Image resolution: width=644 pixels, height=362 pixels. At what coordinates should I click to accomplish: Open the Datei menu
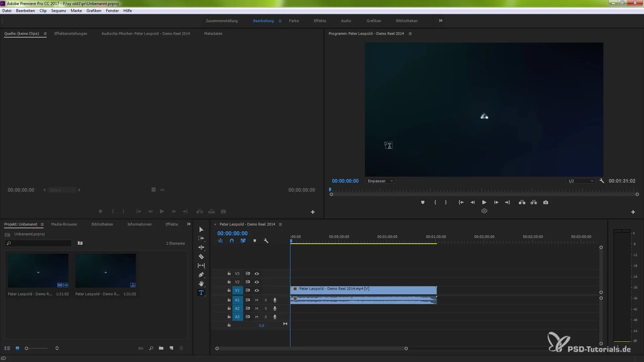(x=7, y=11)
